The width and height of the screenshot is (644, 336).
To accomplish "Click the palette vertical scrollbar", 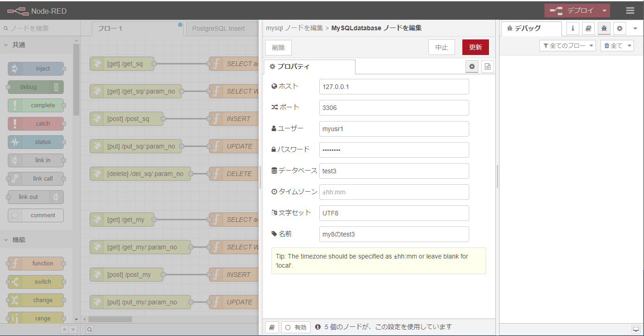I will 76,80.
